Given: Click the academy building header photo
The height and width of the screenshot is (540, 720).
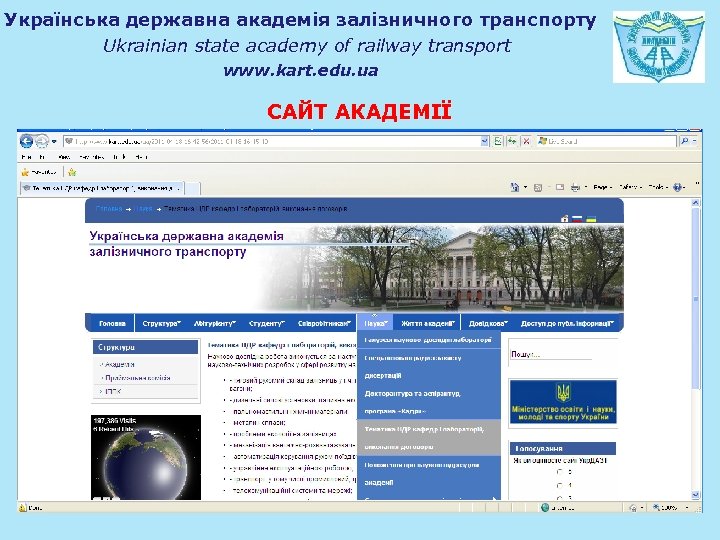Looking at the screenshot, I should pyautogui.click(x=443, y=268).
